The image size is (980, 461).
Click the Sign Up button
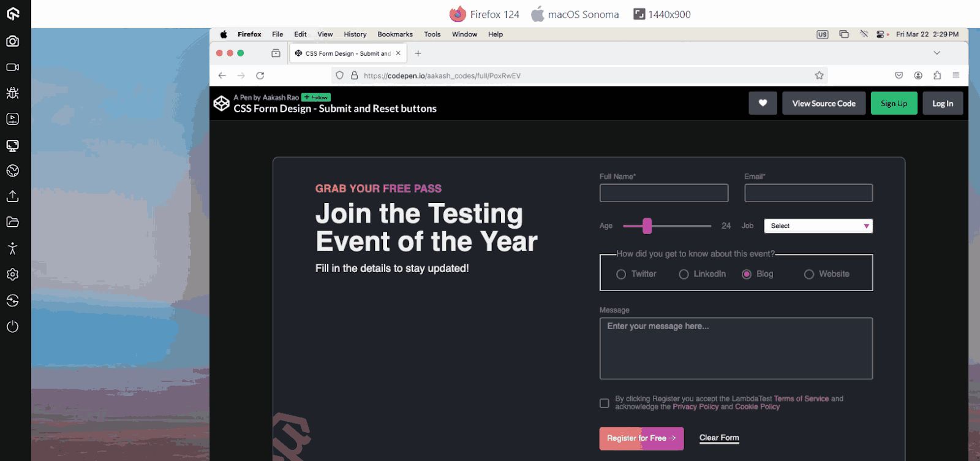894,103
